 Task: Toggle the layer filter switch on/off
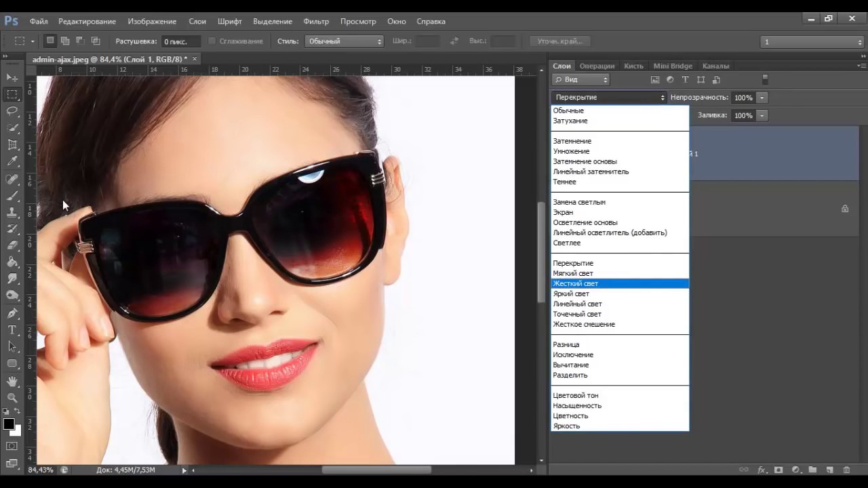tap(765, 79)
